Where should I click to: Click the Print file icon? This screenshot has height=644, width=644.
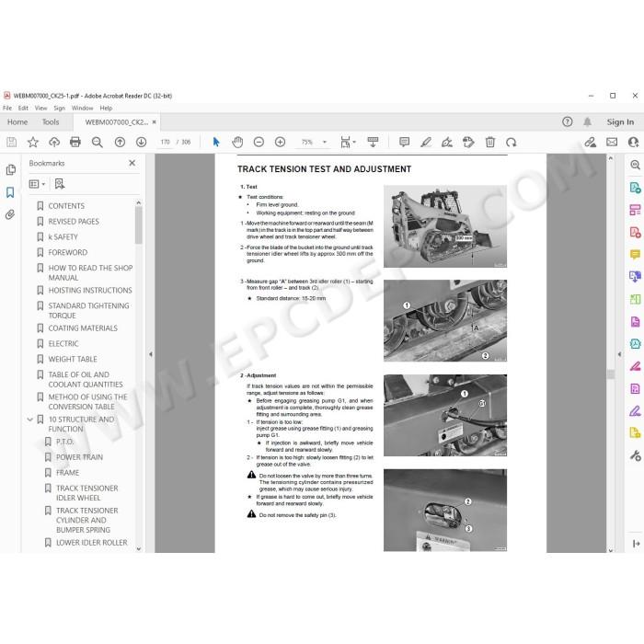tap(75, 142)
